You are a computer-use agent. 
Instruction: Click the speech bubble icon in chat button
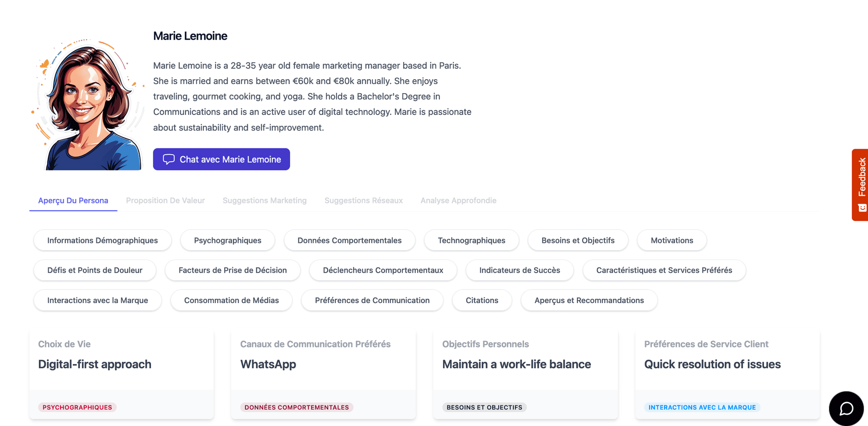pyautogui.click(x=169, y=159)
